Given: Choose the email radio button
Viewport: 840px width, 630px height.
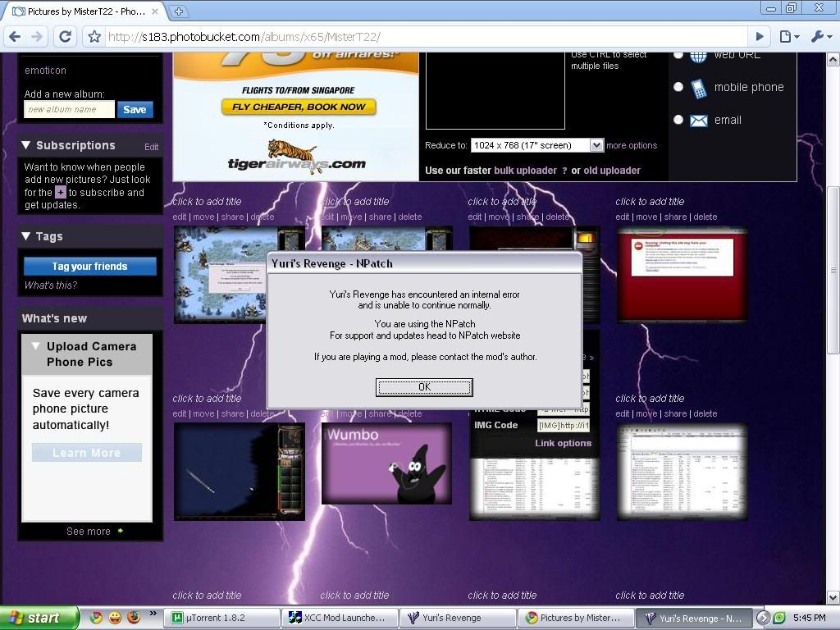Looking at the screenshot, I should point(678,120).
